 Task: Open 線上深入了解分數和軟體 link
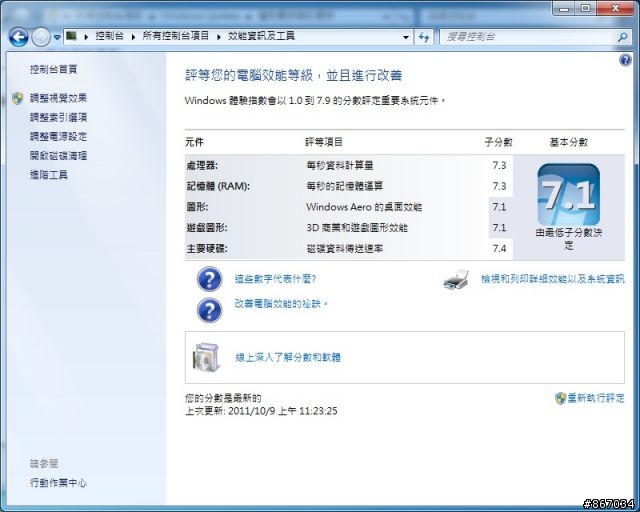(x=288, y=358)
